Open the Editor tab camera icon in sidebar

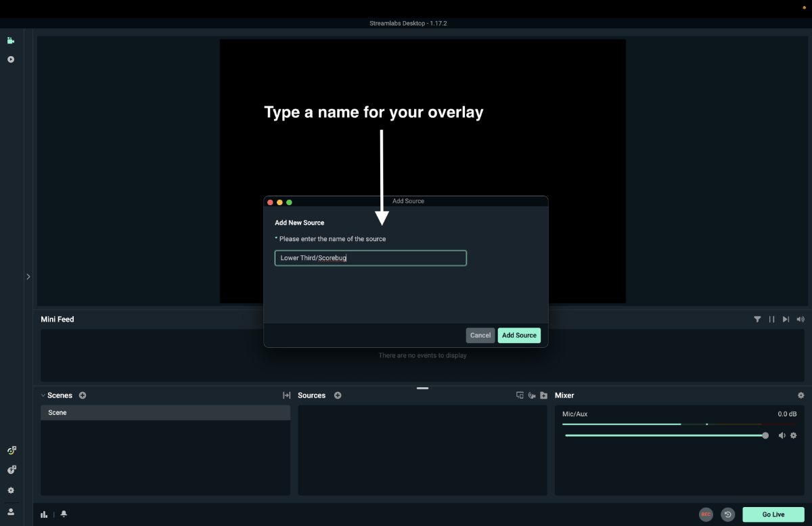click(x=11, y=41)
